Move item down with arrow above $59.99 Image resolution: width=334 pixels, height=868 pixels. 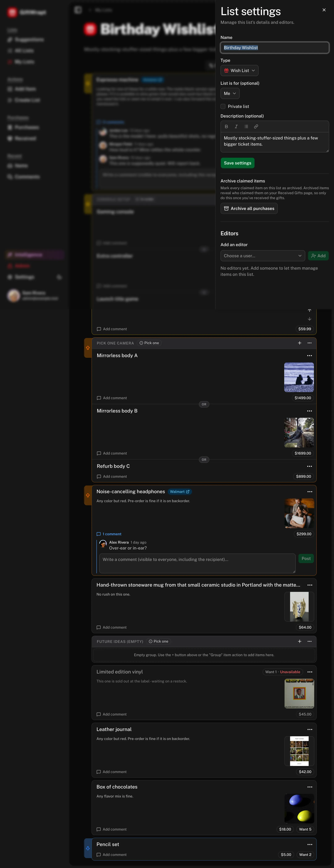[x=309, y=319]
